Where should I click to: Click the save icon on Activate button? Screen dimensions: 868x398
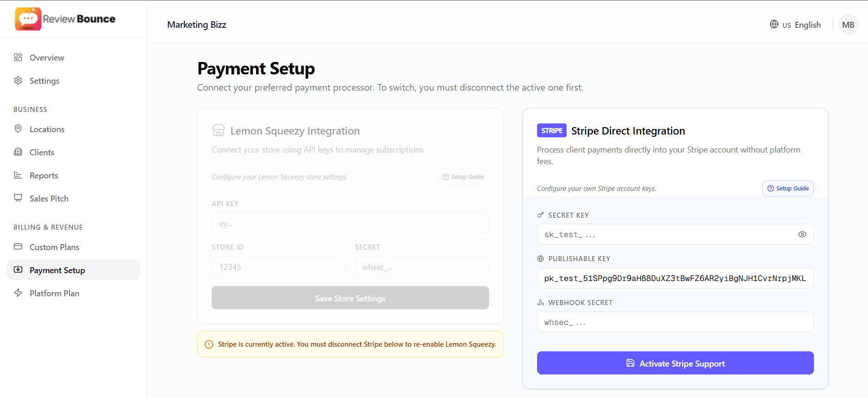[x=630, y=363]
